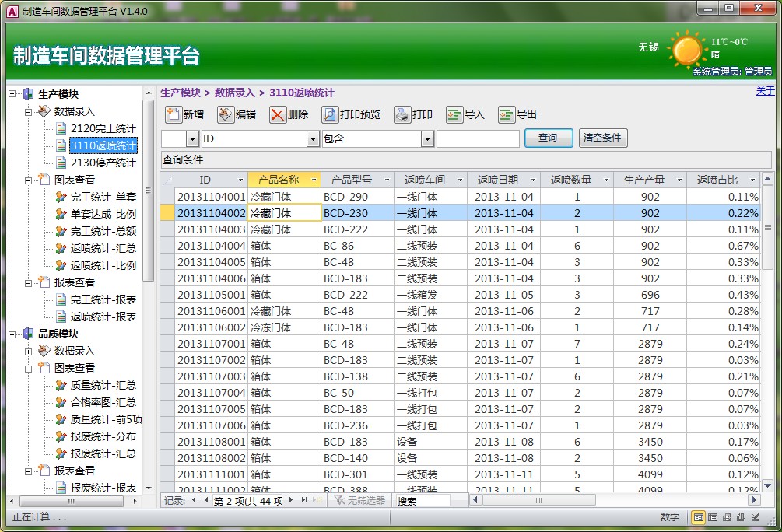
Task: Open 2130停产统计 in the tree
Action: point(103,163)
